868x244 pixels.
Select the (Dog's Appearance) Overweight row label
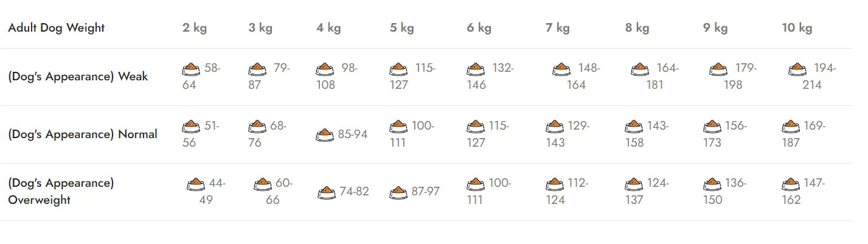(61, 191)
